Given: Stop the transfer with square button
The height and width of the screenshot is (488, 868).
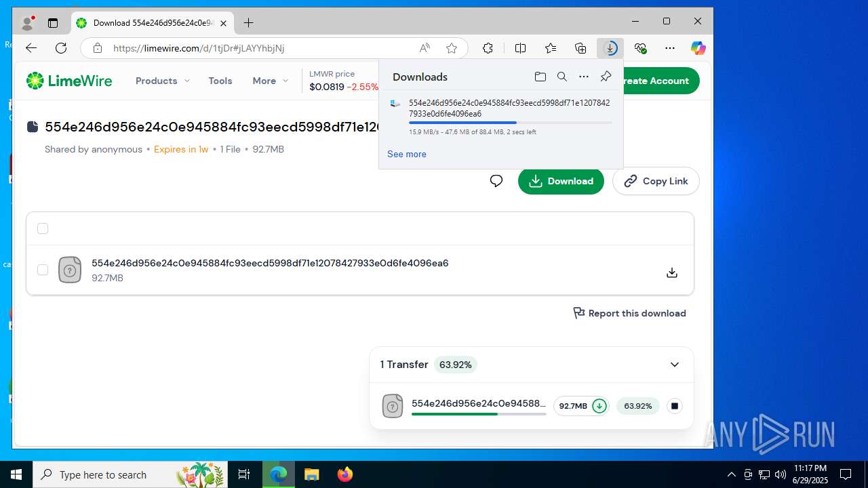Looking at the screenshot, I should coord(674,406).
